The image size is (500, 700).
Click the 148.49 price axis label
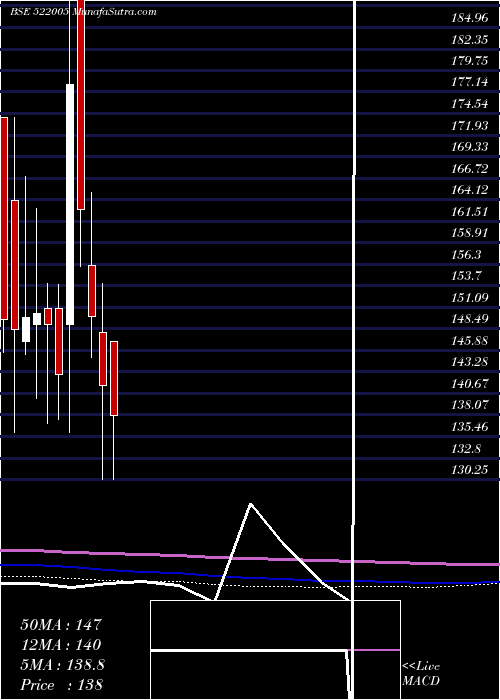470,319
